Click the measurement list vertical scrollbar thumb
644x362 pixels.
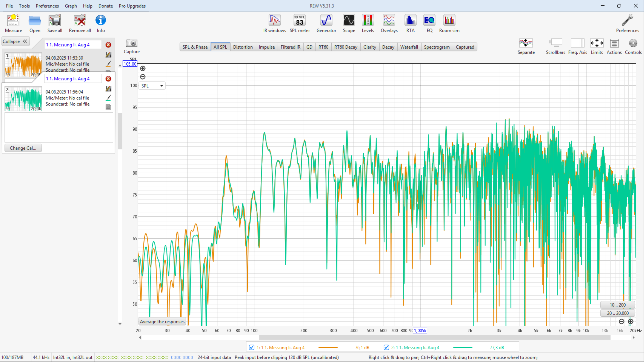point(120,131)
